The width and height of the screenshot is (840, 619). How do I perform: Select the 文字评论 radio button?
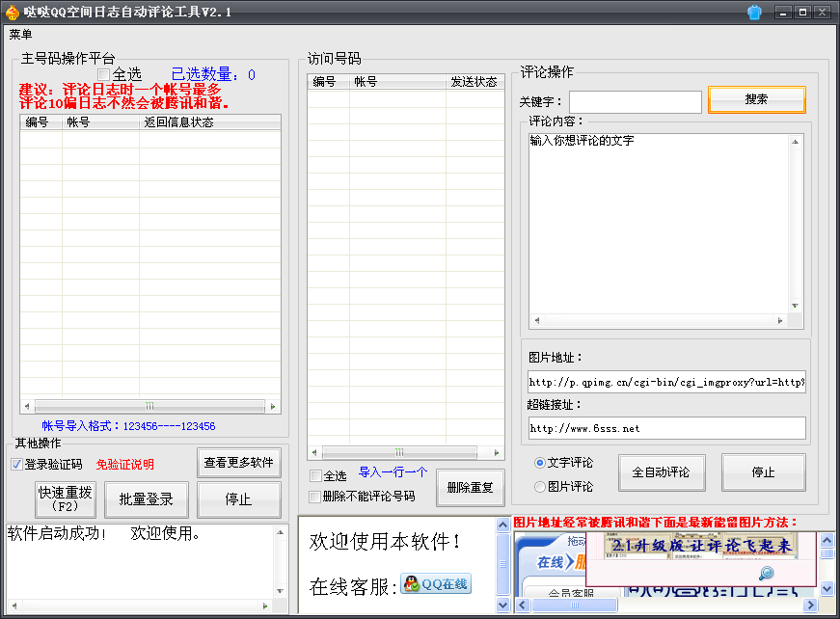coord(540,463)
